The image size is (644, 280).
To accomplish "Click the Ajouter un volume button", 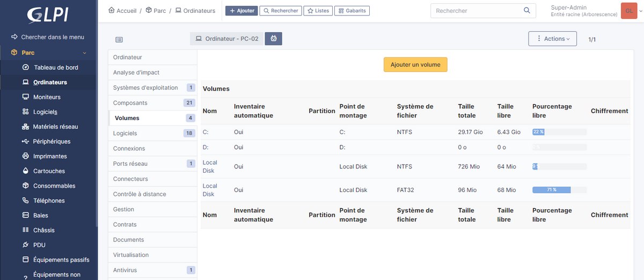I will (415, 64).
